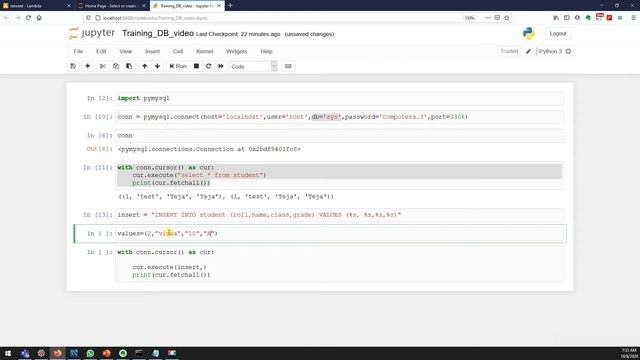Move selected cell down arrow icon
Screen dimensions: 640x360
[x=157, y=66]
